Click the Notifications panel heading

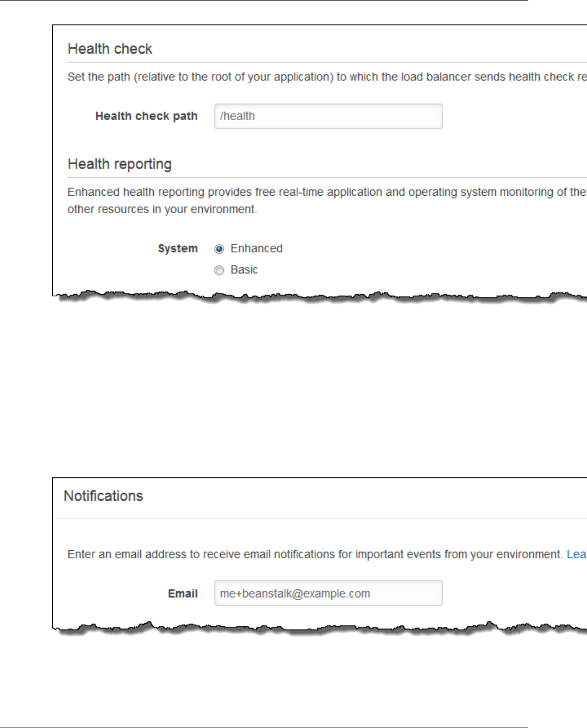click(103, 496)
